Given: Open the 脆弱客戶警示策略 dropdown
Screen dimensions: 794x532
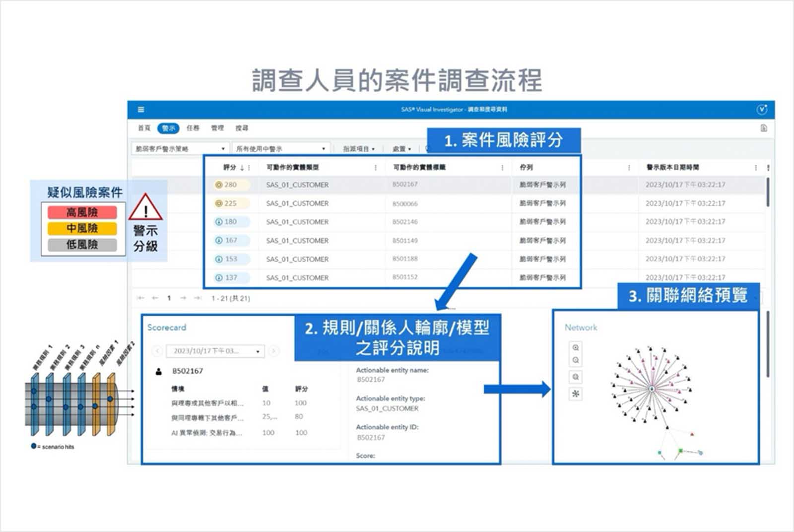Looking at the screenshot, I should tap(180, 148).
